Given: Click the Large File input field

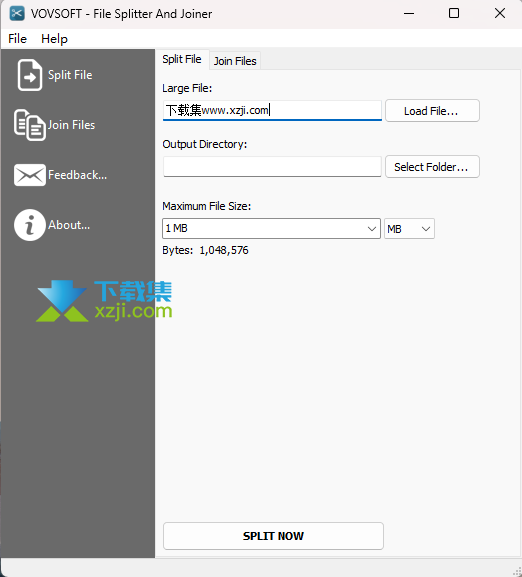Looking at the screenshot, I should 272,110.
